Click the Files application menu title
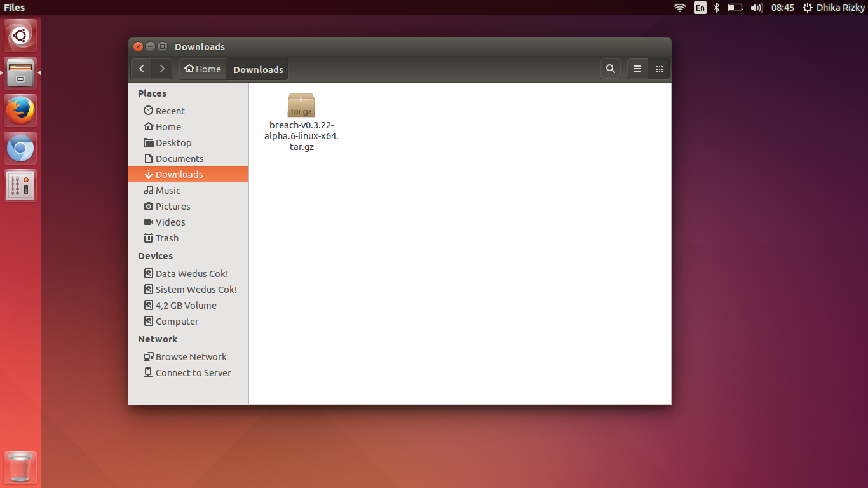Screen dimensions: 868x488 (x=15, y=8)
